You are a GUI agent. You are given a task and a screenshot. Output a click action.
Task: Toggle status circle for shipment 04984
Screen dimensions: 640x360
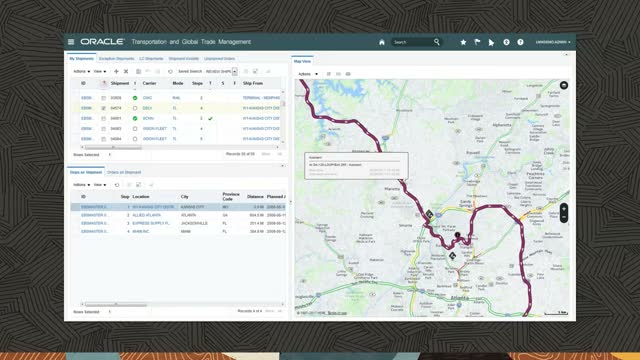click(135, 139)
